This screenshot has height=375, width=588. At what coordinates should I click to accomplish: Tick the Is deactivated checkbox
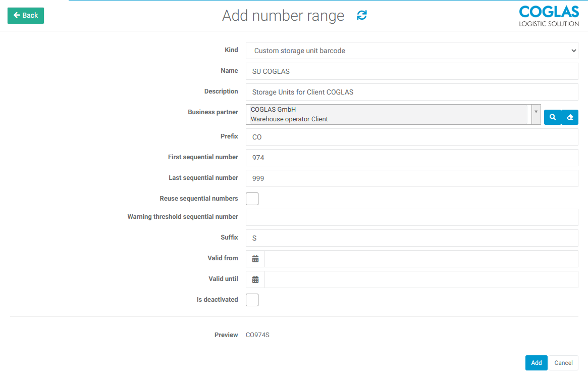coord(252,300)
